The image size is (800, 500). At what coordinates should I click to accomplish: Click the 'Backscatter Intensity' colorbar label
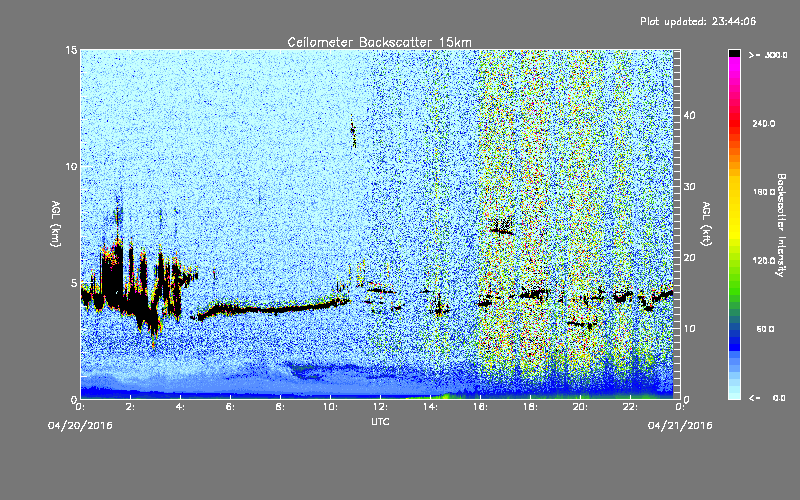781,225
